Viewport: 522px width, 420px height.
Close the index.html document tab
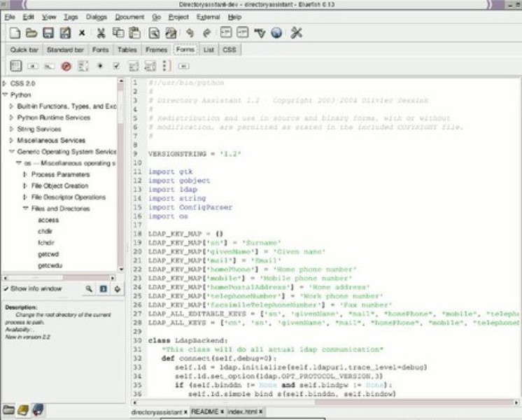point(261,412)
